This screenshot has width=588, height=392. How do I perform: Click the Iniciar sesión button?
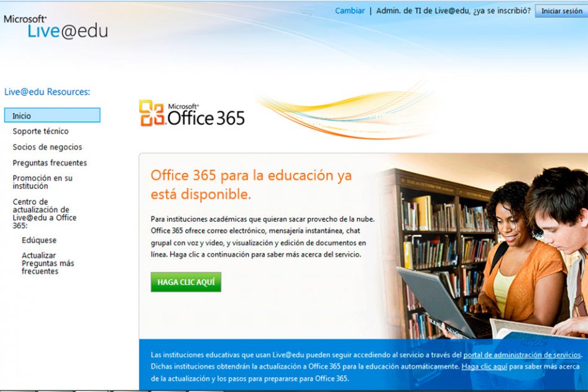[561, 11]
